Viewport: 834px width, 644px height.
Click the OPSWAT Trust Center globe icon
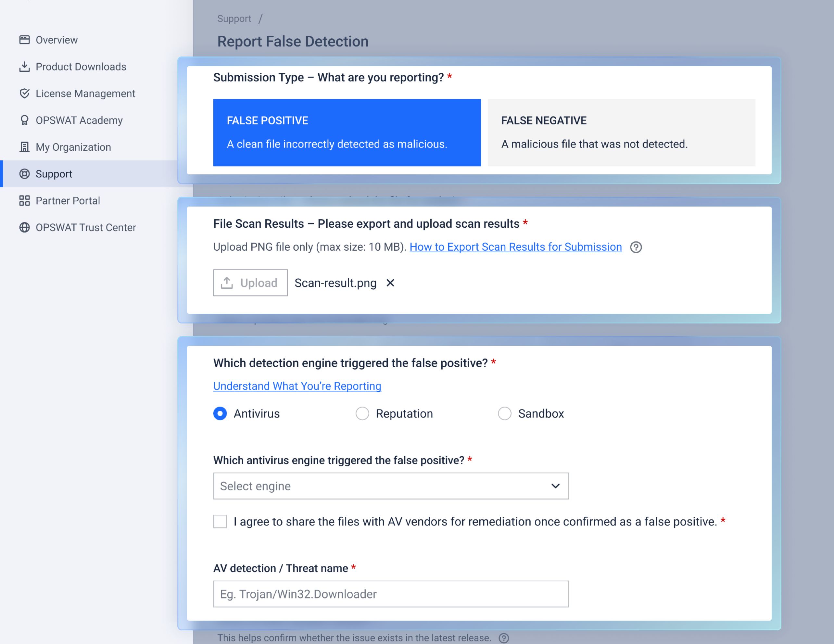(24, 227)
